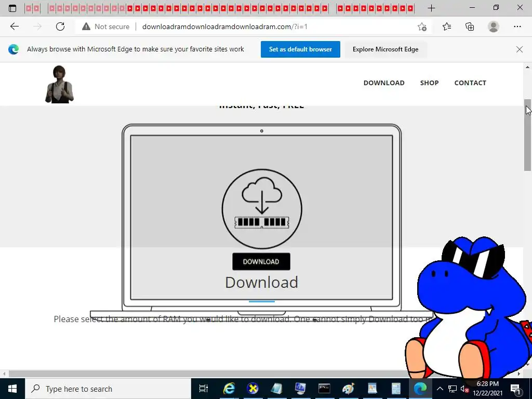The image size is (532, 399).
Task: Click the Not secure warning icon
Action: pyautogui.click(x=86, y=26)
